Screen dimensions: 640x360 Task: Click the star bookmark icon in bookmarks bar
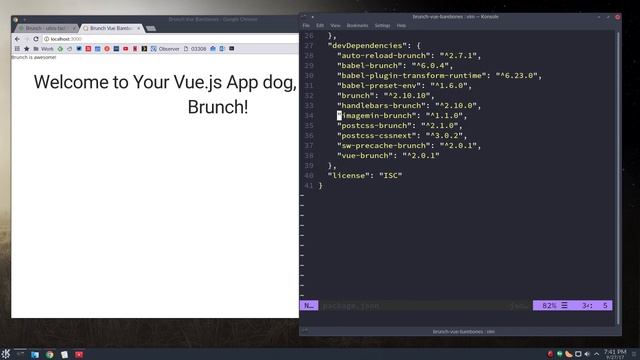[x=27, y=49]
